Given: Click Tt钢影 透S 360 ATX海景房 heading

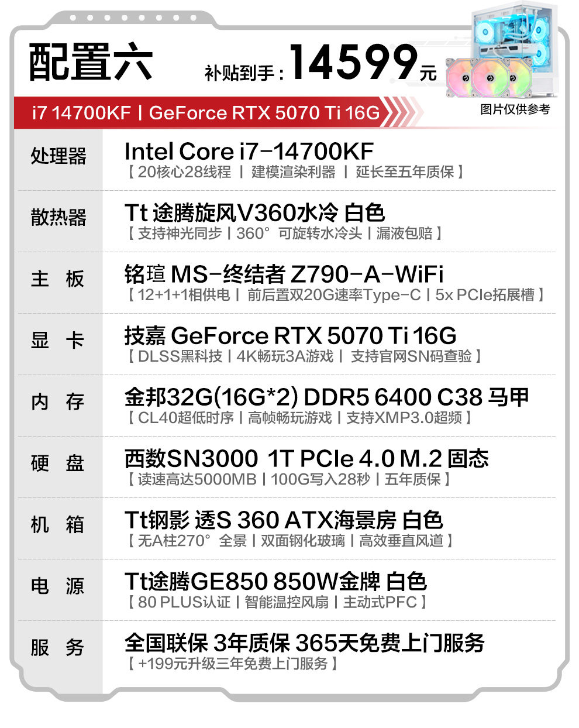Looking at the screenshot, I should (x=284, y=520).
